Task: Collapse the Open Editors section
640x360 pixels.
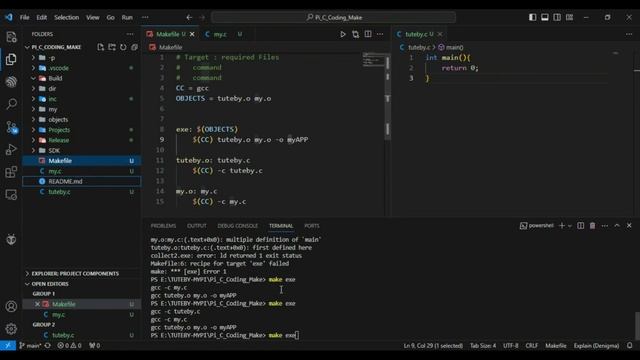Action: [82, 284]
